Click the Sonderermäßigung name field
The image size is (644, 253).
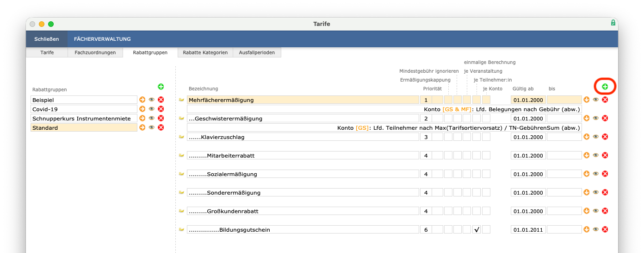[x=303, y=192]
